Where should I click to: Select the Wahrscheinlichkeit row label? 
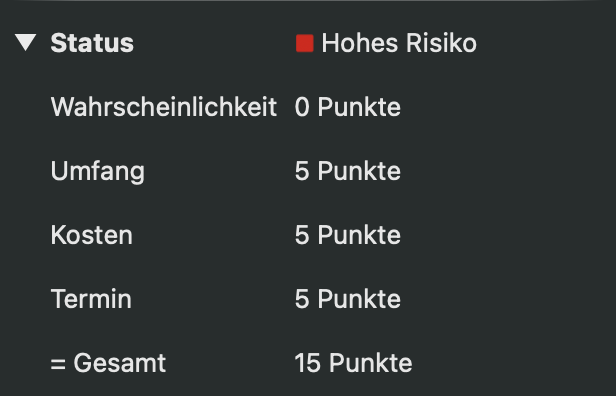[164, 107]
